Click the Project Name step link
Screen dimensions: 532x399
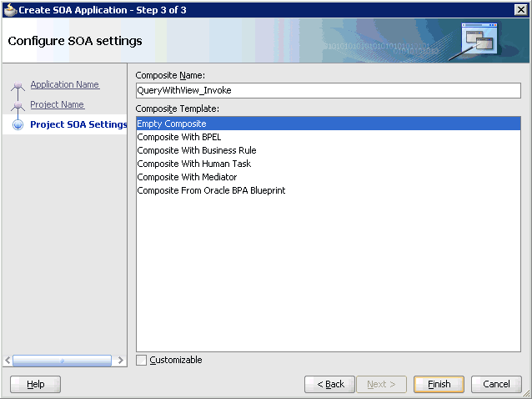coord(58,104)
